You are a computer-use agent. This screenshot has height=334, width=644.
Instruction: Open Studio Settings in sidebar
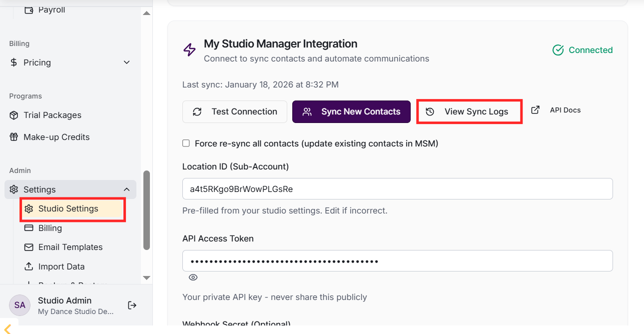(68, 208)
